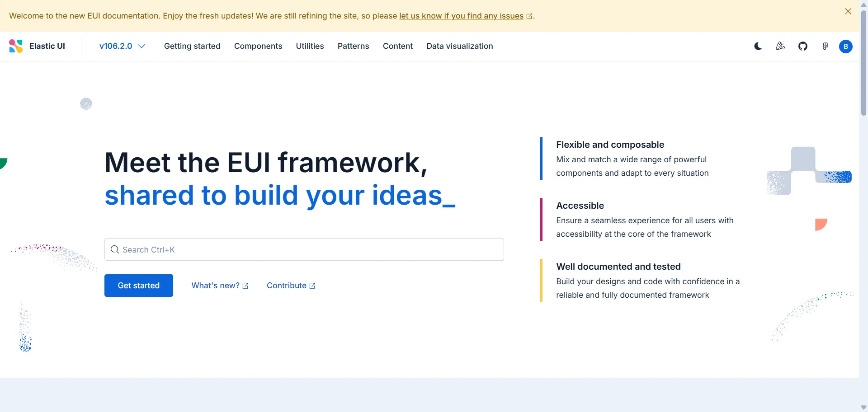Open the Data visualization menu

coord(460,46)
